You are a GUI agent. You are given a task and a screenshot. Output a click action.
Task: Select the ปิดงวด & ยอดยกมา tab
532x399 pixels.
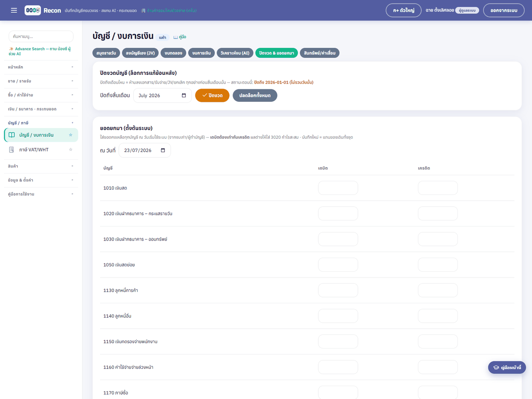coord(277,53)
